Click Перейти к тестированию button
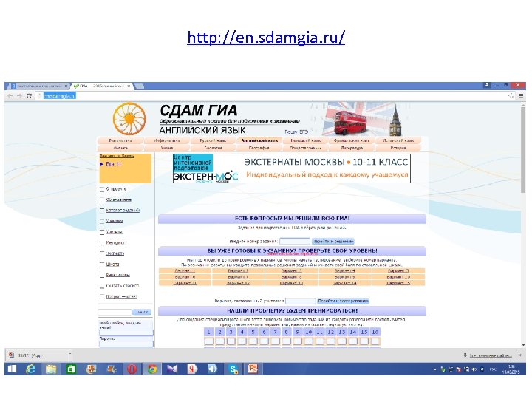Viewport: 532px width, 399px height. click(343, 301)
